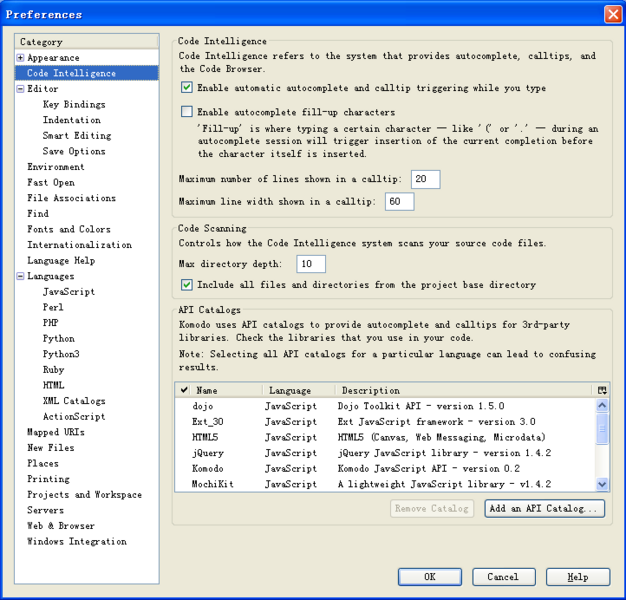Open the column picker icon in API catalogs
This screenshot has width=626, height=600.
coord(602,390)
